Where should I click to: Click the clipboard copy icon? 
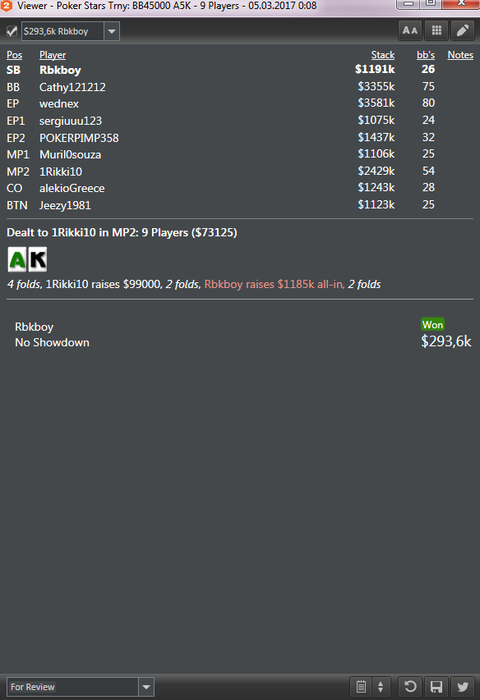pyautogui.click(x=361, y=687)
